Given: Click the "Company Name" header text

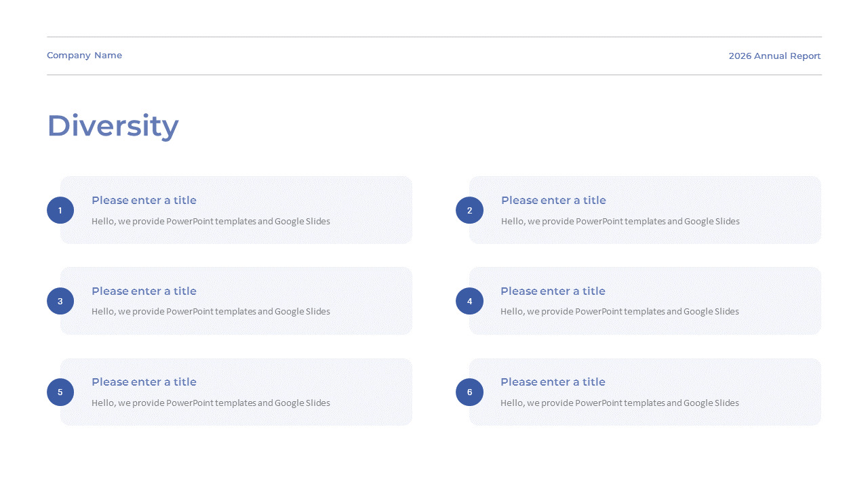Looking at the screenshot, I should [84, 56].
